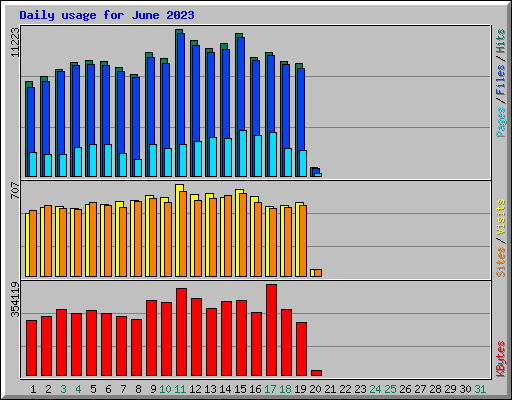Click day label '17' on the x-axis
512x400 pixels.
[270, 389]
